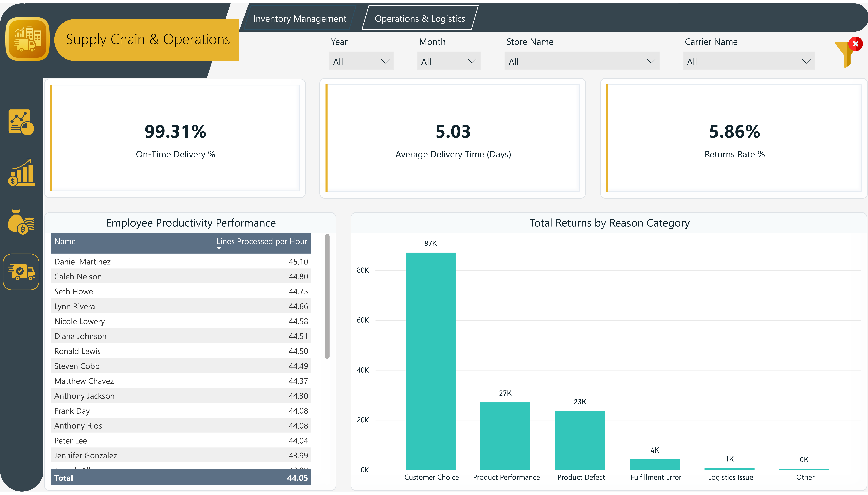Screen dimensions: 868x495
Task: Click the Supply Chain truck logo icon
Action: click(27, 39)
